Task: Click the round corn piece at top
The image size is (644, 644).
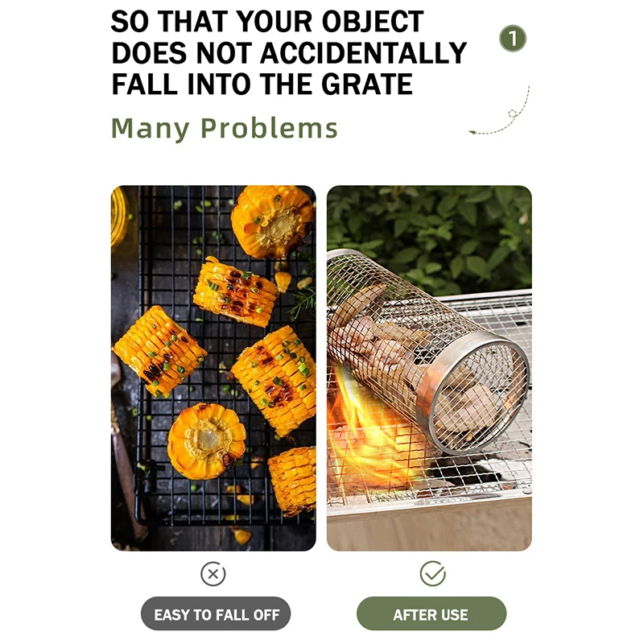Action: click(x=272, y=221)
